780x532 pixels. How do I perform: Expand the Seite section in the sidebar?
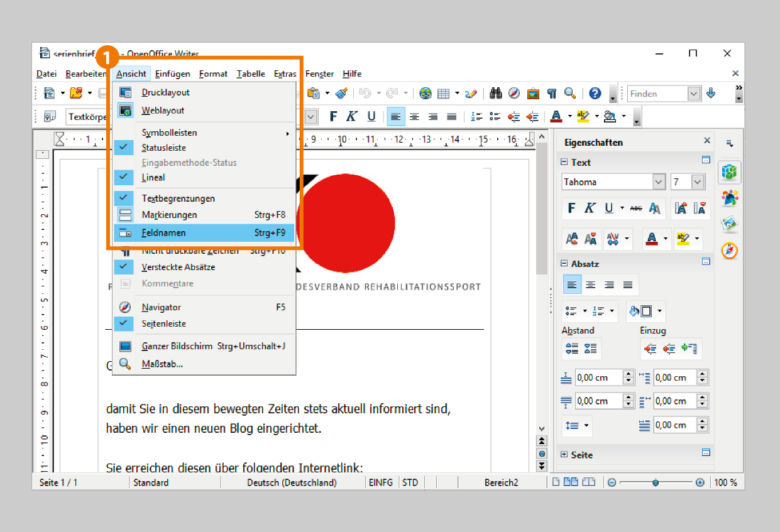click(564, 455)
